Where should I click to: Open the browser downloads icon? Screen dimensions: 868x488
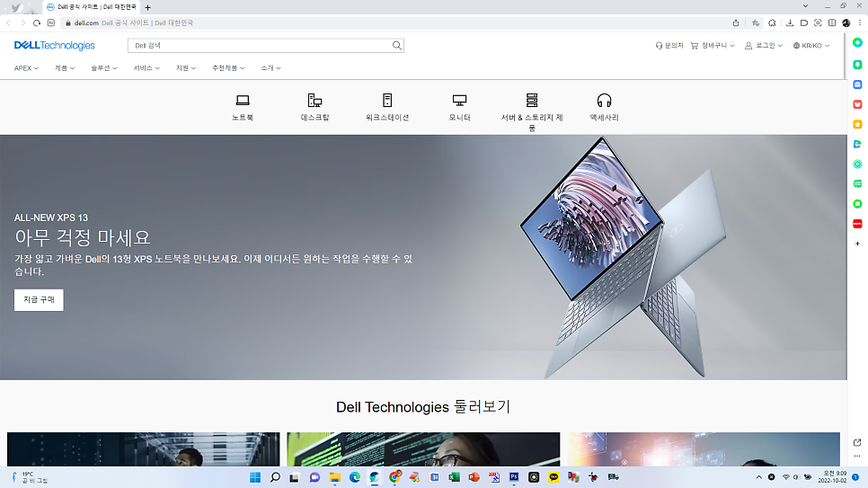click(x=790, y=22)
